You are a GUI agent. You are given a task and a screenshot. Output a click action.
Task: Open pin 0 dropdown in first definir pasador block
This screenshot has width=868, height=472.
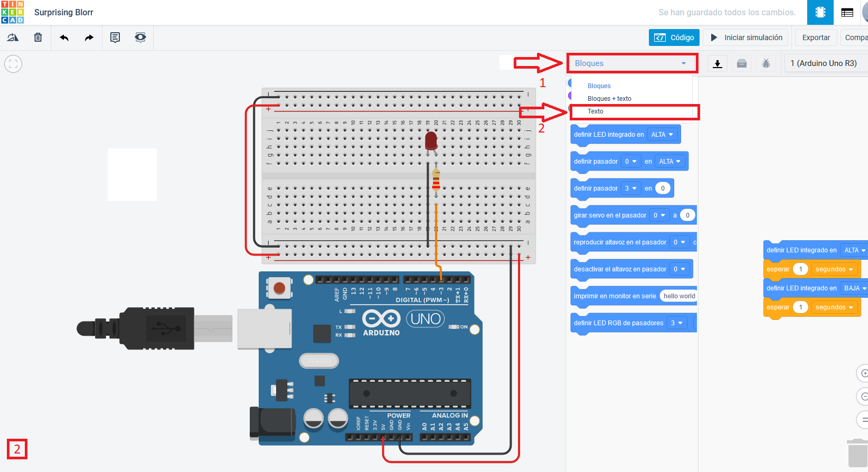click(631, 162)
